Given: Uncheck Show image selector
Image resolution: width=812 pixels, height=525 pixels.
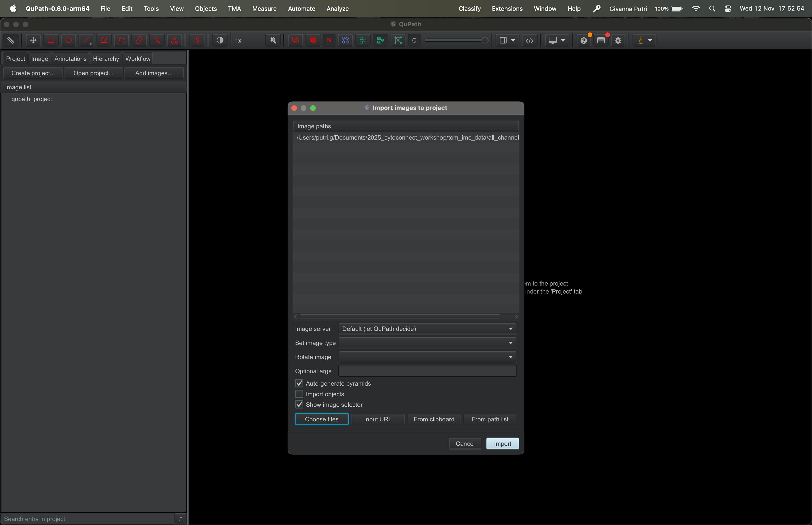Looking at the screenshot, I should 299,405.
